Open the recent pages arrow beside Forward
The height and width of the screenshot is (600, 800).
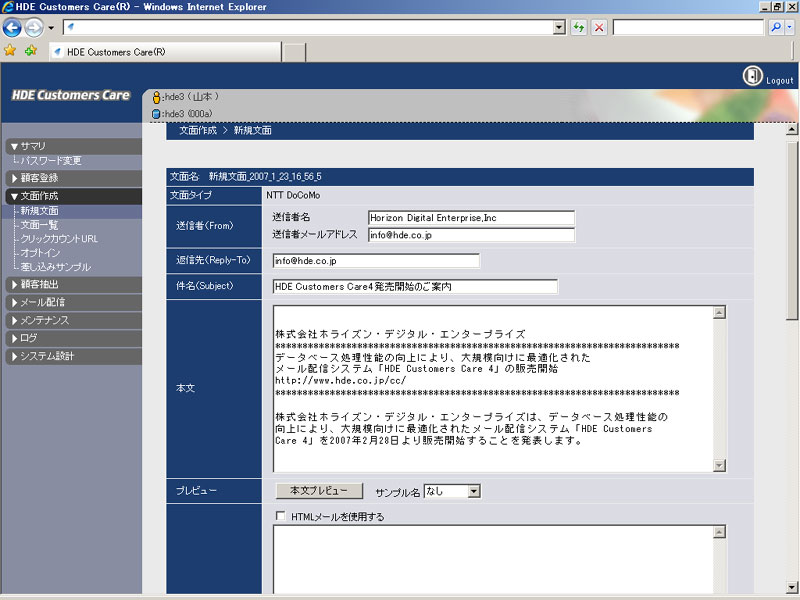[x=51, y=28]
